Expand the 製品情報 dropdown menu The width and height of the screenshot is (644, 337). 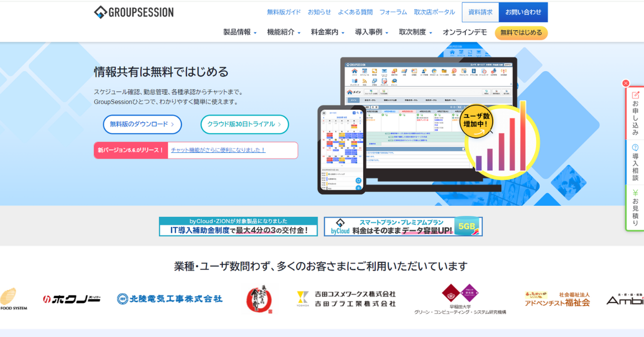pyautogui.click(x=239, y=32)
